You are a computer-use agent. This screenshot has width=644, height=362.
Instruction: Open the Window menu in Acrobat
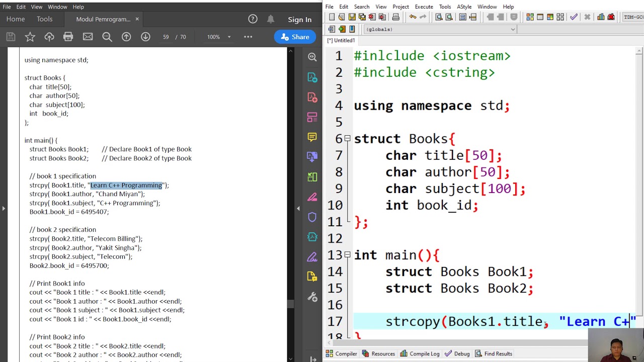(57, 7)
